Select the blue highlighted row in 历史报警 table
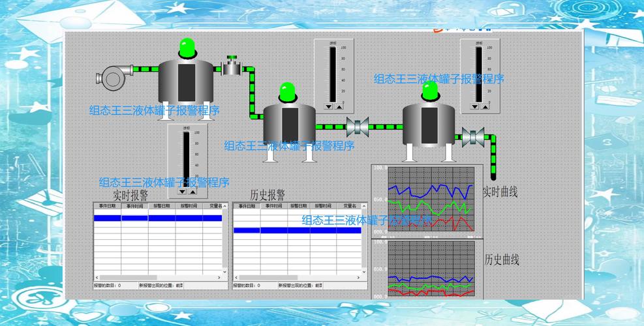The height and width of the screenshot is (326, 644). click(x=298, y=230)
